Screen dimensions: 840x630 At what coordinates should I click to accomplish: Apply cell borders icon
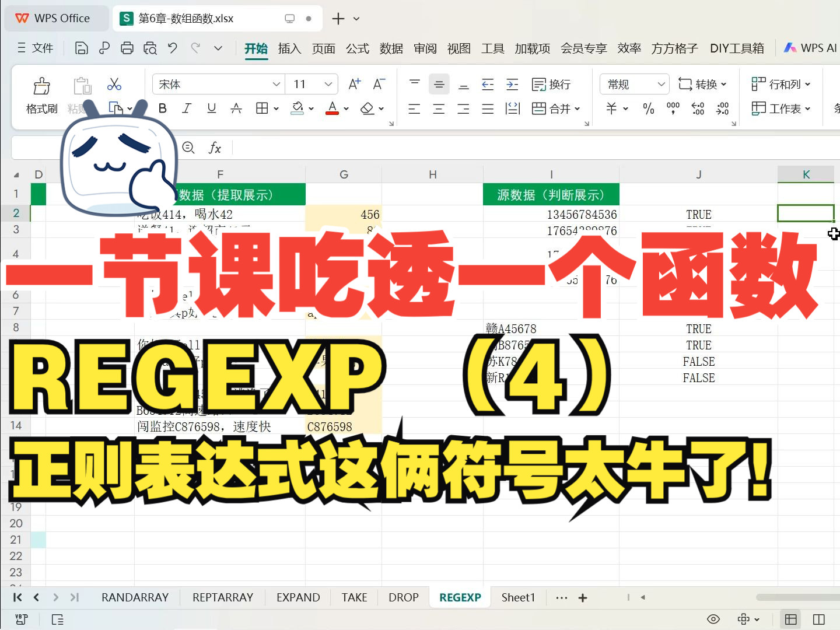point(262,108)
